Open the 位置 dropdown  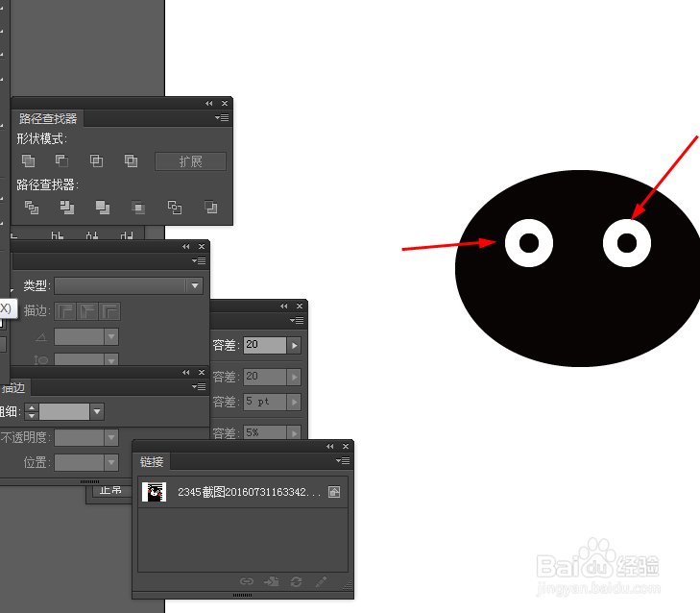(111, 462)
